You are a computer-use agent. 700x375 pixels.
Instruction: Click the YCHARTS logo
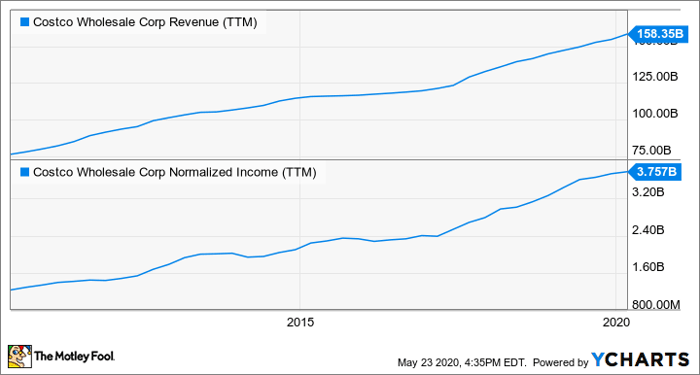(641, 359)
